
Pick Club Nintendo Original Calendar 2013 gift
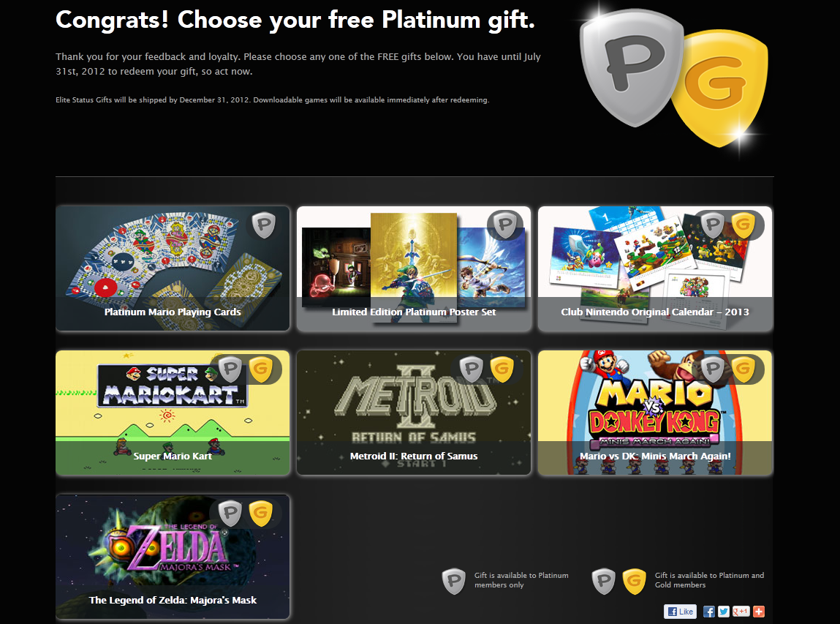(x=655, y=268)
